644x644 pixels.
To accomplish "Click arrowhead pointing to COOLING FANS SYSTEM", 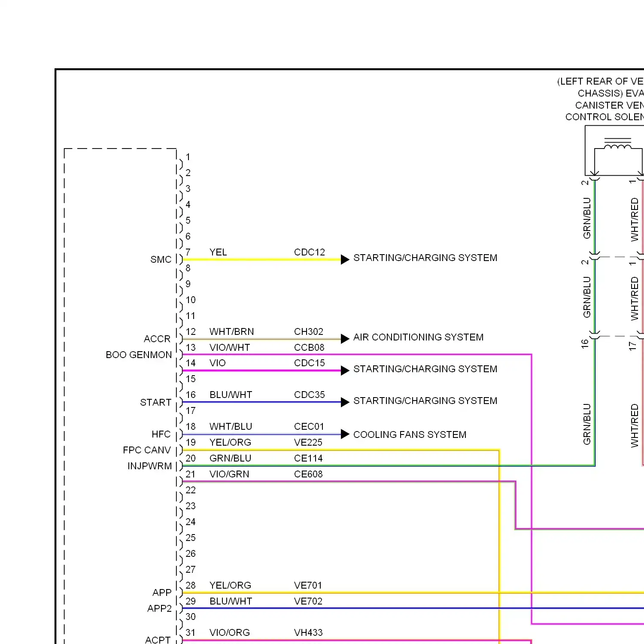I will tap(345, 434).
